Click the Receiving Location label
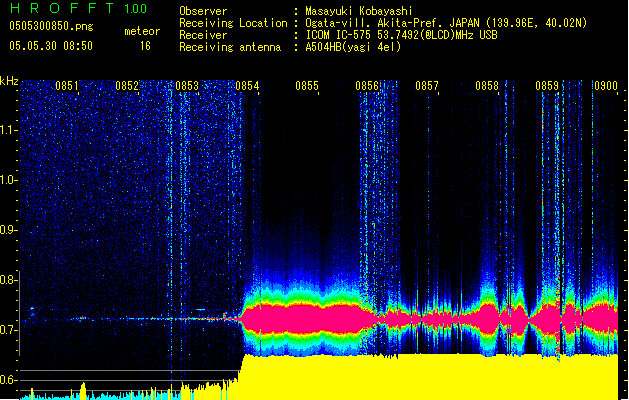 [233, 23]
